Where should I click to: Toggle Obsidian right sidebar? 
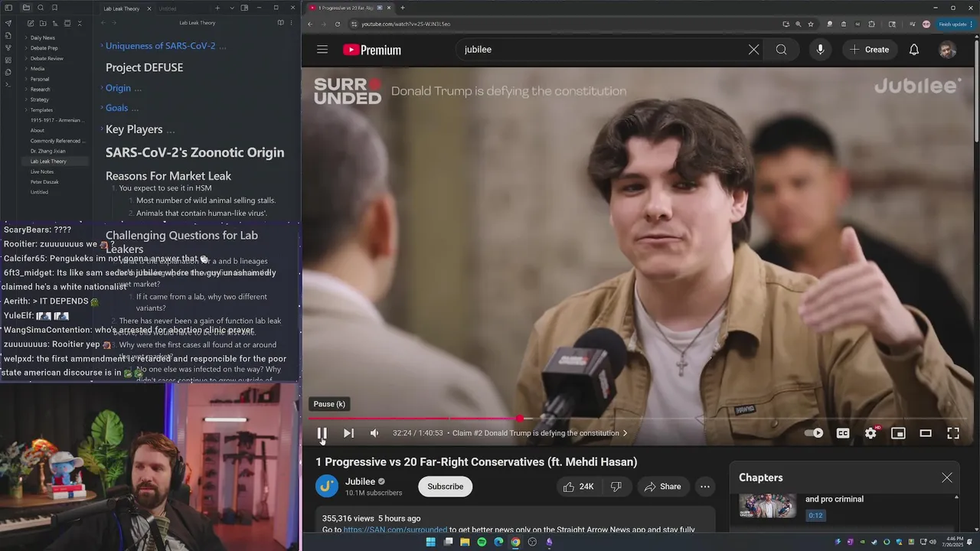pos(244,8)
